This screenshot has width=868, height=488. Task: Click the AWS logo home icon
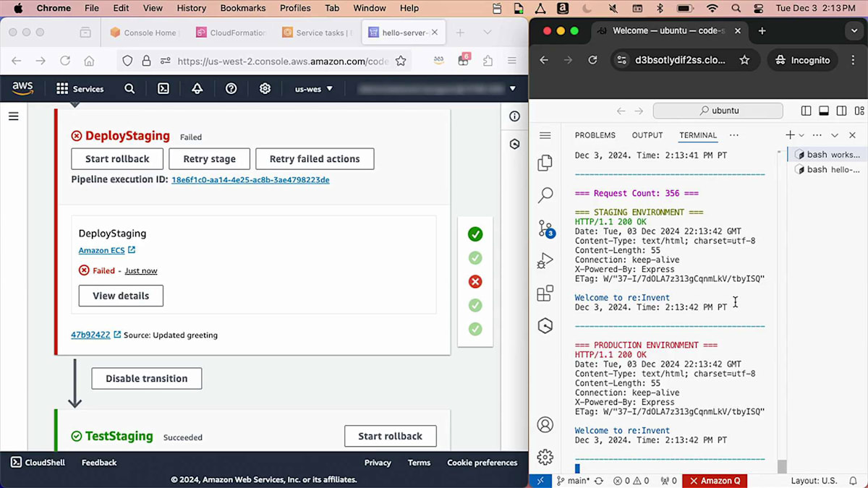click(22, 88)
